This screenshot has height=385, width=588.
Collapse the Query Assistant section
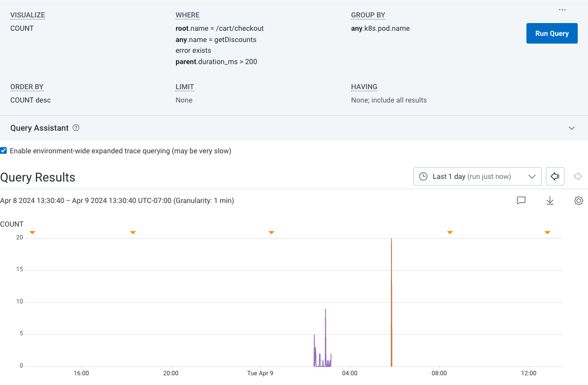[571, 128]
